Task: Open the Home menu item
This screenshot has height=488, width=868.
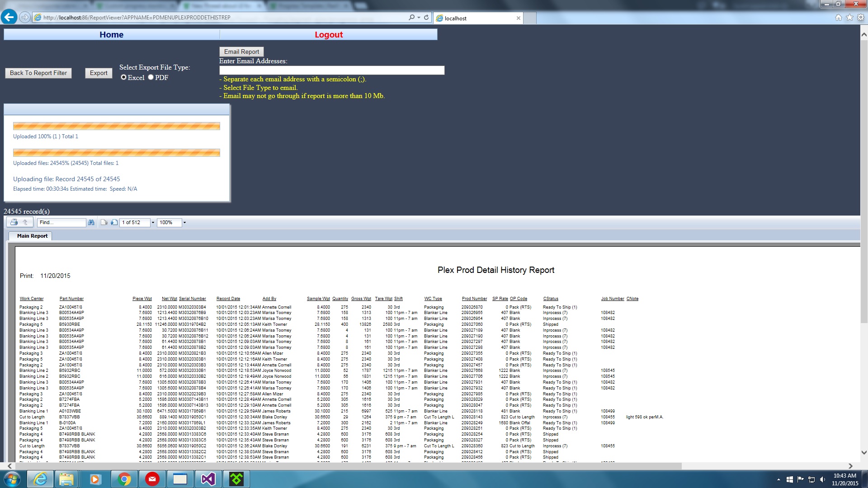Action: pos(111,35)
